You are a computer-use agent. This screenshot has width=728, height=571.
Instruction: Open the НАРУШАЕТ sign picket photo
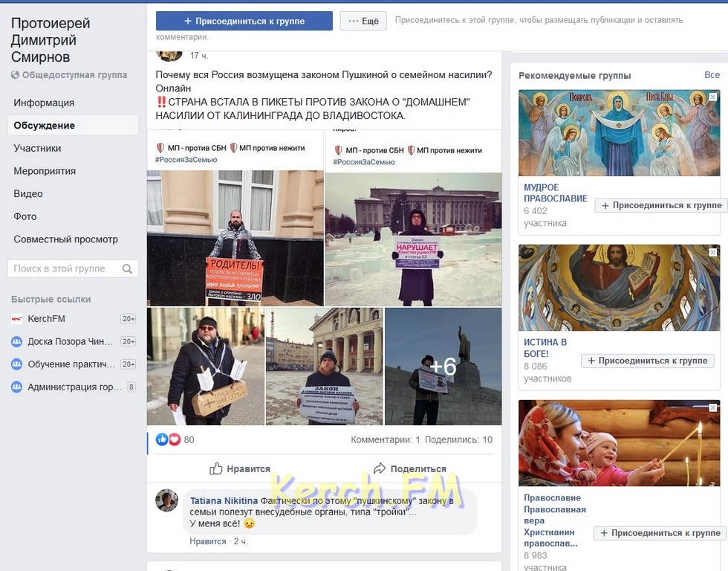[x=413, y=239]
